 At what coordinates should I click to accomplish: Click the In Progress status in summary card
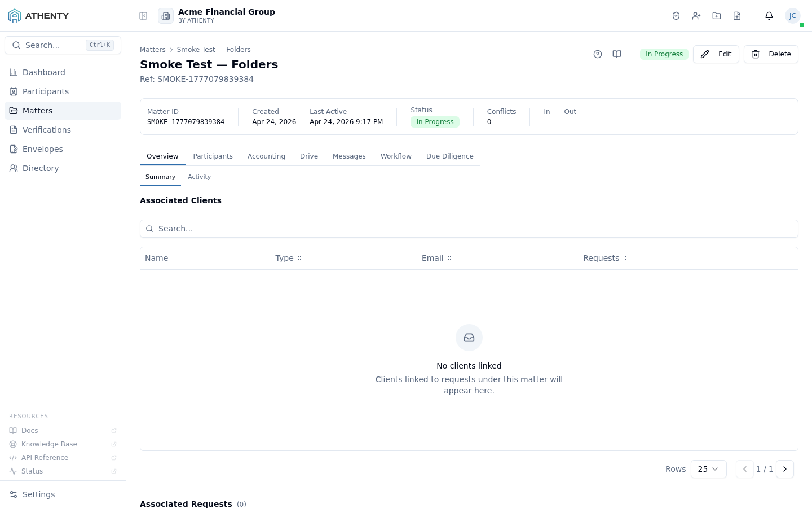pos(435,122)
